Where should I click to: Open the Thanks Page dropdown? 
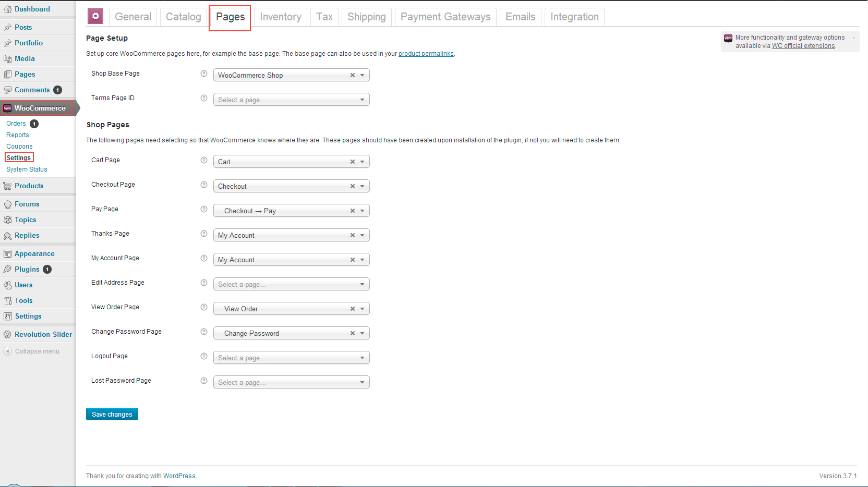click(x=292, y=235)
